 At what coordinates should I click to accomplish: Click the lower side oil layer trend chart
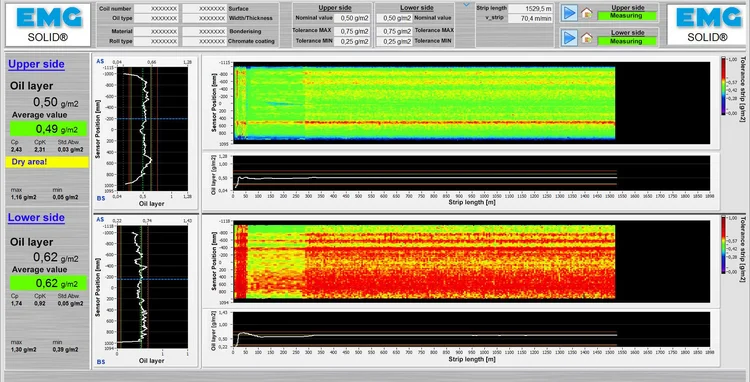pos(471,330)
